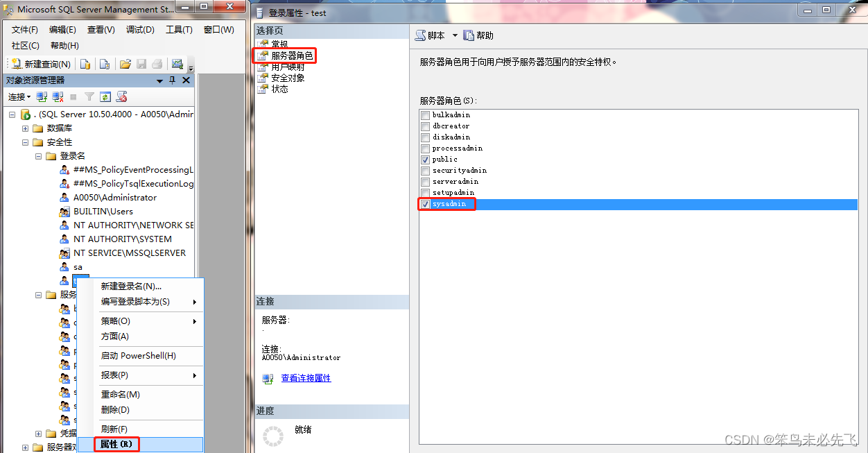Click the save diskette icon in toolbar
Screen dimensions: 868x453
141,64
